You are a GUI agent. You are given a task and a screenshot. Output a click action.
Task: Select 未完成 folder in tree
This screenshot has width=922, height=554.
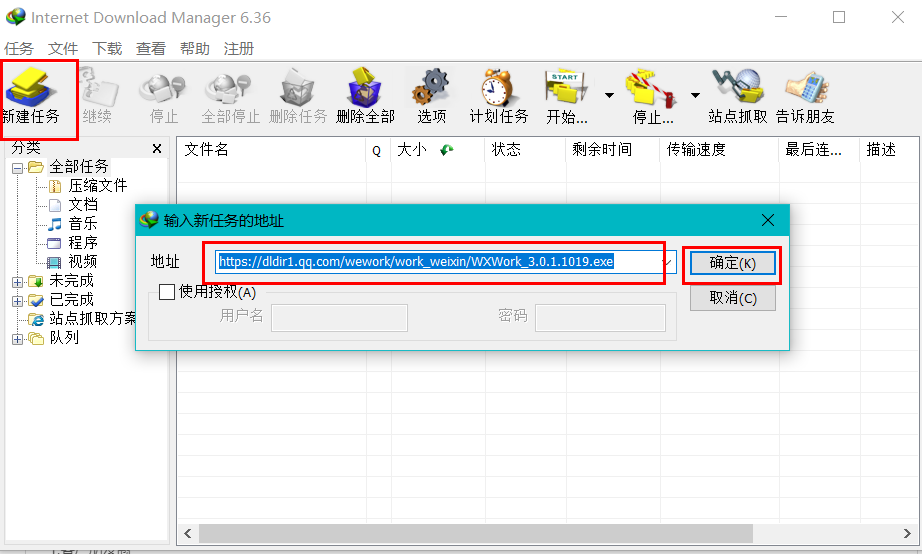pos(71,281)
